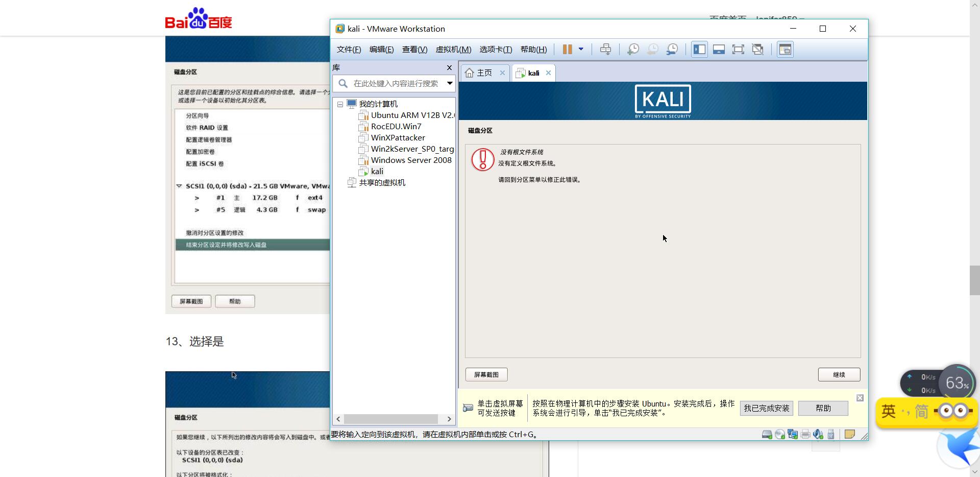Select Windows Server 2008 virtual machine
The height and width of the screenshot is (477, 980).
pyautogui.click(x=411, y=160)
